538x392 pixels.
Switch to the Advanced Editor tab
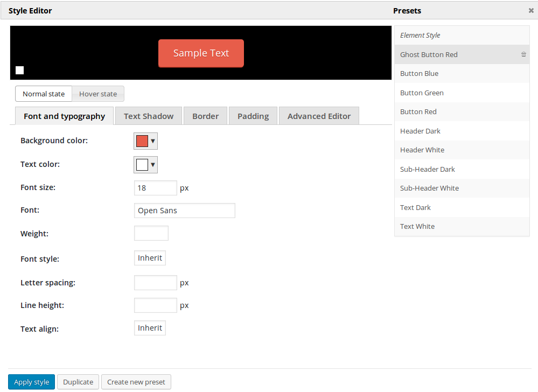click(x=319, y=115)
